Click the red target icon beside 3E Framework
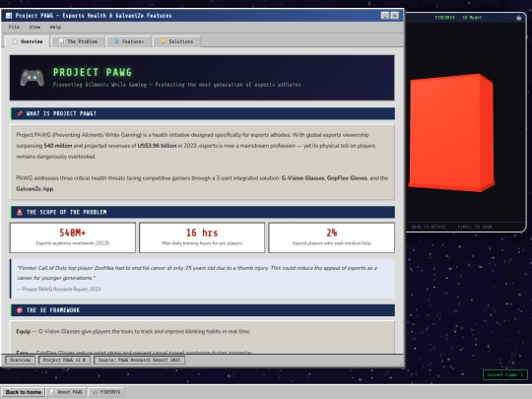This screenshot has height=399, width=532. 20,310
